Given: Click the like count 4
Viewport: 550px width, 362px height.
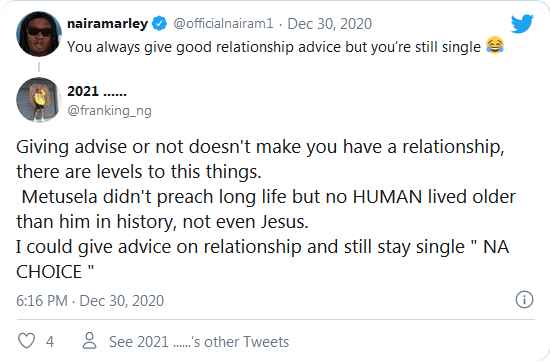Looking at the screenshot, I should click(50, 342).
